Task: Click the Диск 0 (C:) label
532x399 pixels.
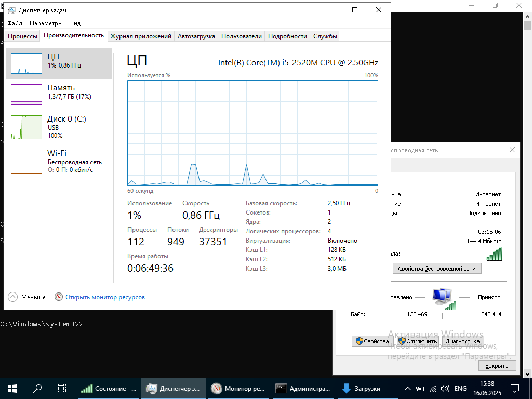Action: (x=67, y=119)
